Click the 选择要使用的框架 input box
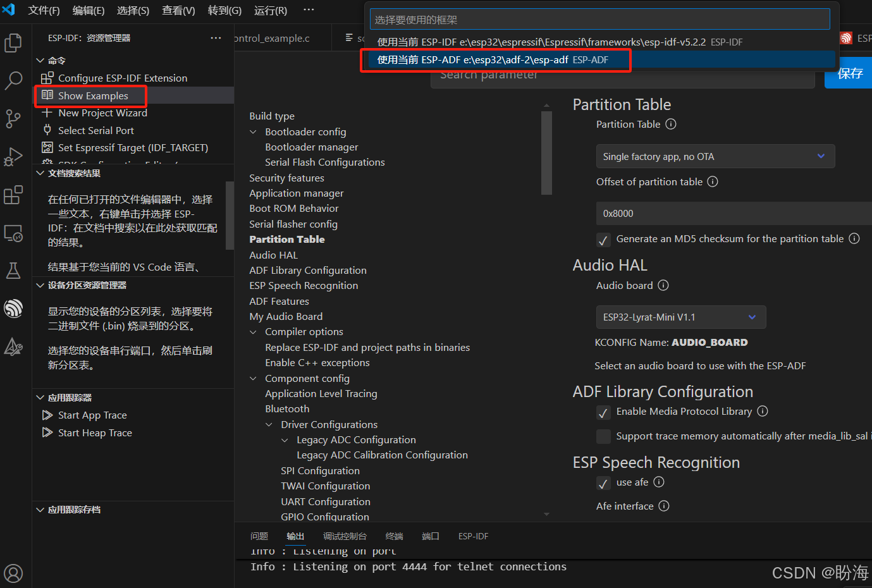 599,19
